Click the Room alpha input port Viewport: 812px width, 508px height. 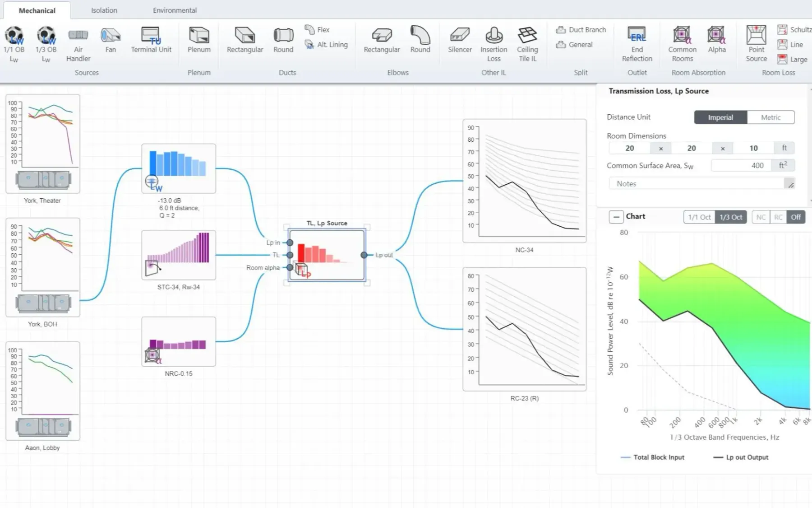coord(290,268)
